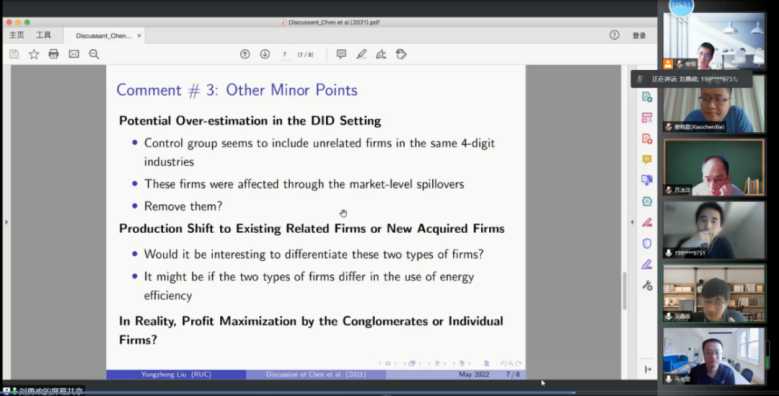Click the document vertical scrollbar thumb
Image resolution: width=779 pixels, height=396 pixels.
pyautogui.click(x=624, y=291)
